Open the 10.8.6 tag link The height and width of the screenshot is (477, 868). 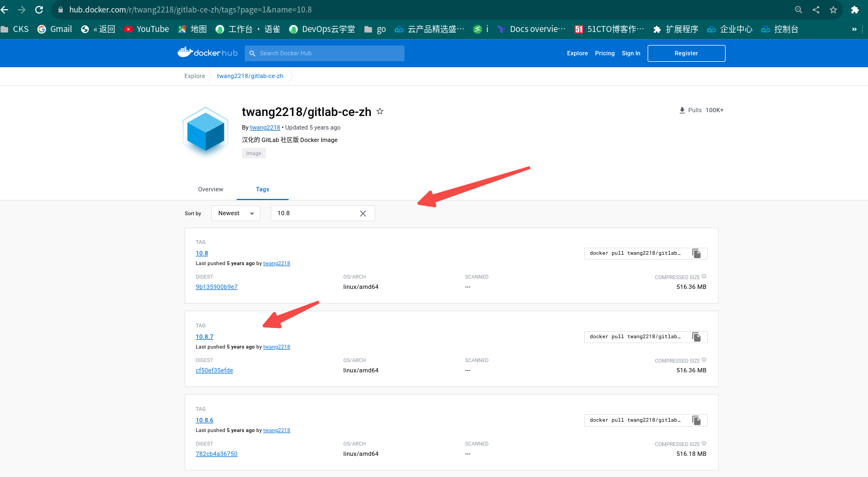[x=205, y=420]
